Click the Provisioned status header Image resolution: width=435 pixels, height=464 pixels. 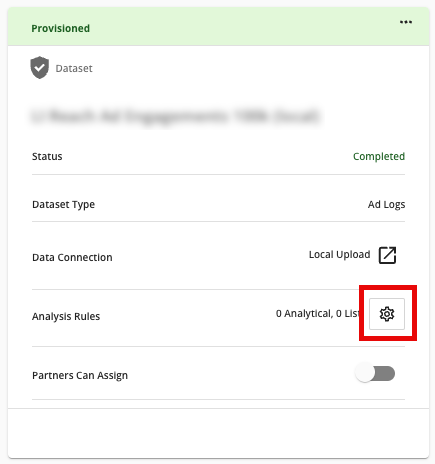pos(218,27)
